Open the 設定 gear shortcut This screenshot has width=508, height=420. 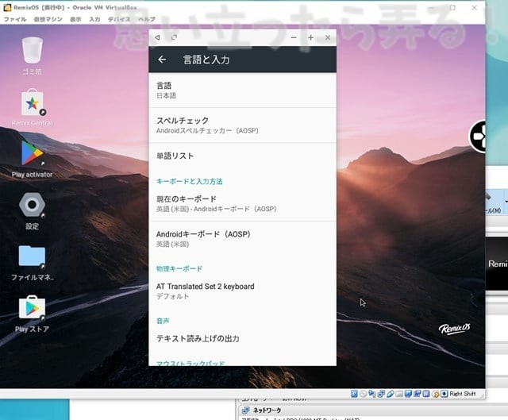coord(32,205)
